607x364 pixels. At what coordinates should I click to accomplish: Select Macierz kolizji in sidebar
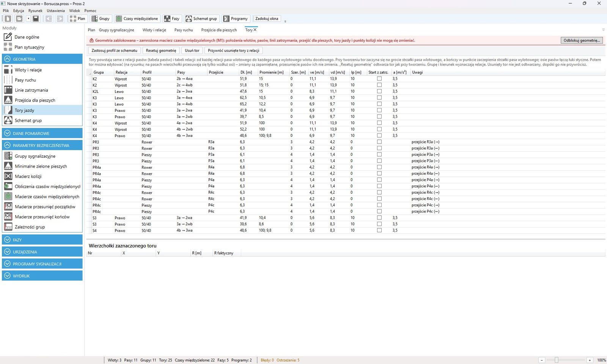[x=42, y=176]
